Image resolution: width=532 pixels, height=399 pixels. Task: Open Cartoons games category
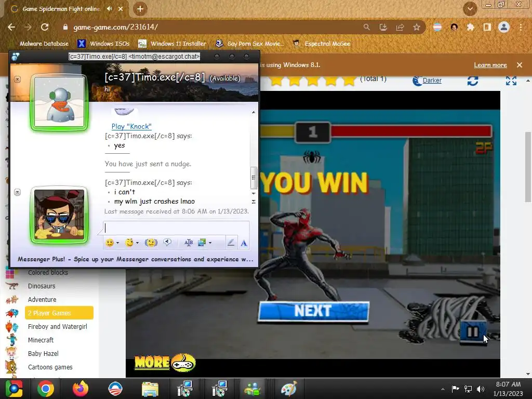[50, 367]
